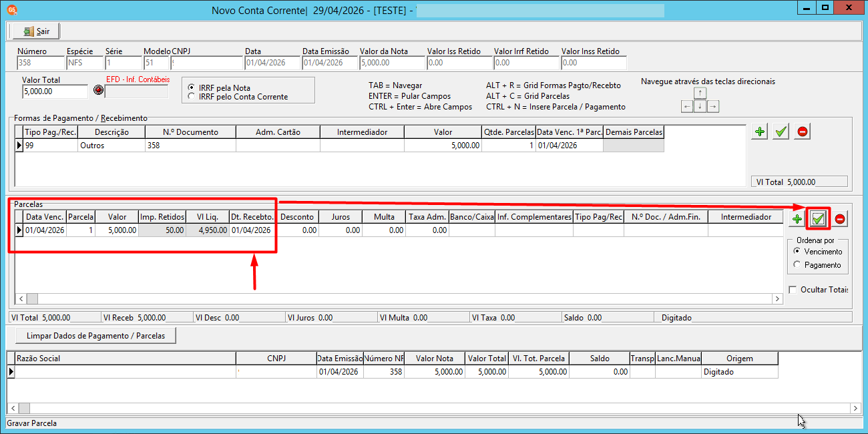Viewport: 868px width, 434px height.
Task: Click the N.º Doc. / Adm.Fin. header
Action: tap(666, 217)
